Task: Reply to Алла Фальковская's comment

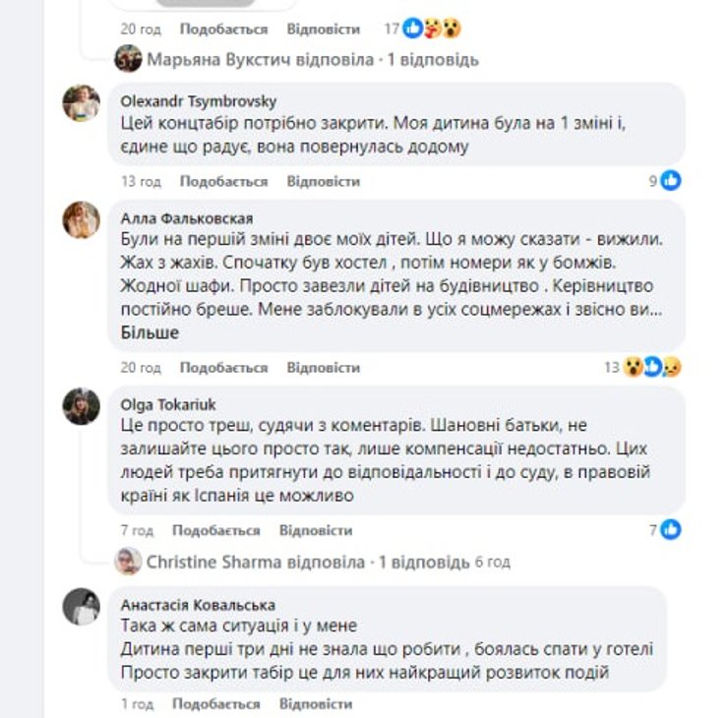Action: click(323, 368)
